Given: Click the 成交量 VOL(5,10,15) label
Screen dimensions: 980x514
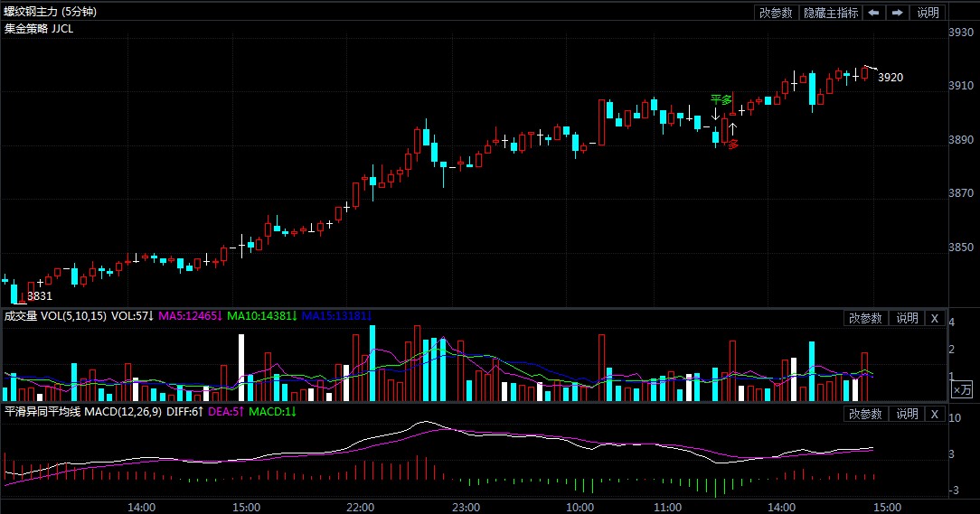Looking at the screenshot, I should point(55,316).
